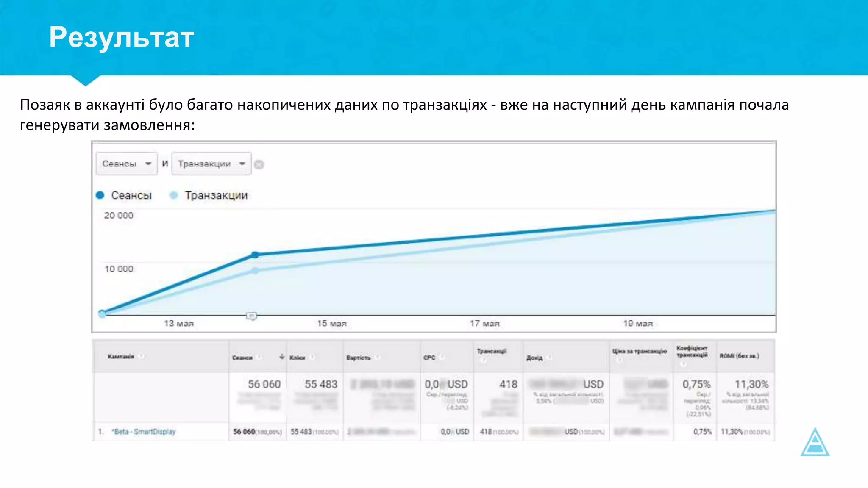
Task: Open the Сеансы metric dropdown
Action: tap(127, 164)
